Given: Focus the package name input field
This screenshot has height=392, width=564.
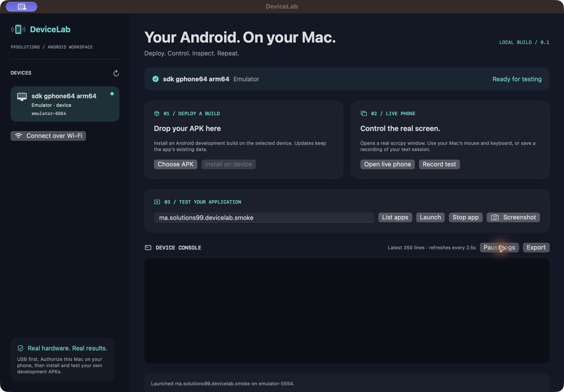Looking at the screenshot, I should pos(264,218).
